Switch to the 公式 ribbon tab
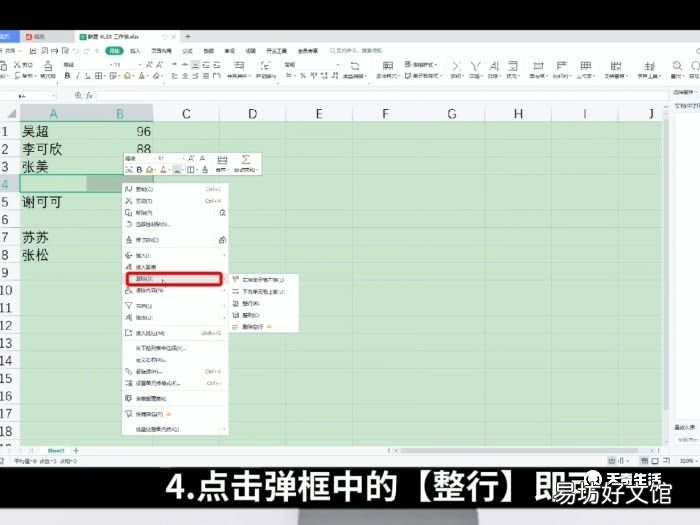This screenshot has width=700, height=525. coord(188,51)
